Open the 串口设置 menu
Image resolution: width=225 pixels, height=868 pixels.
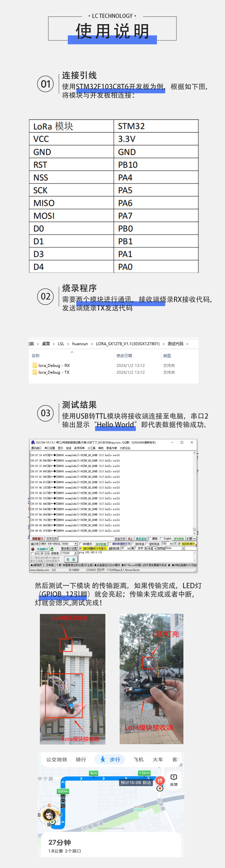click(50, 448)
